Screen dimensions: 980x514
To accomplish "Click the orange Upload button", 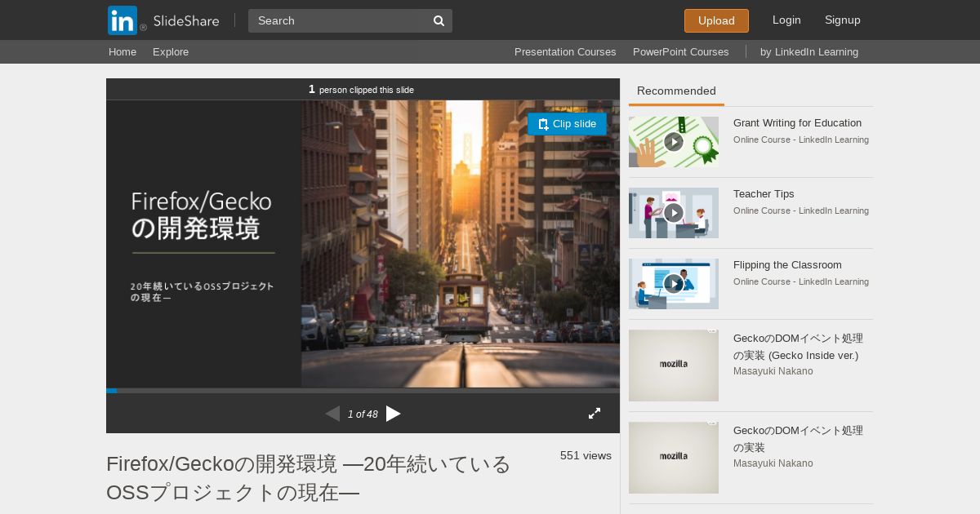I will click(716, 20).
